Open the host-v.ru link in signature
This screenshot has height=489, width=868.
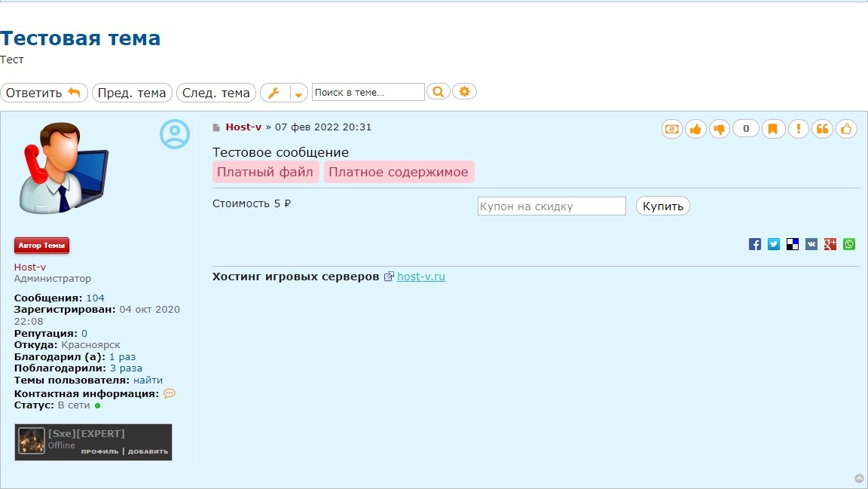[420, 277]
